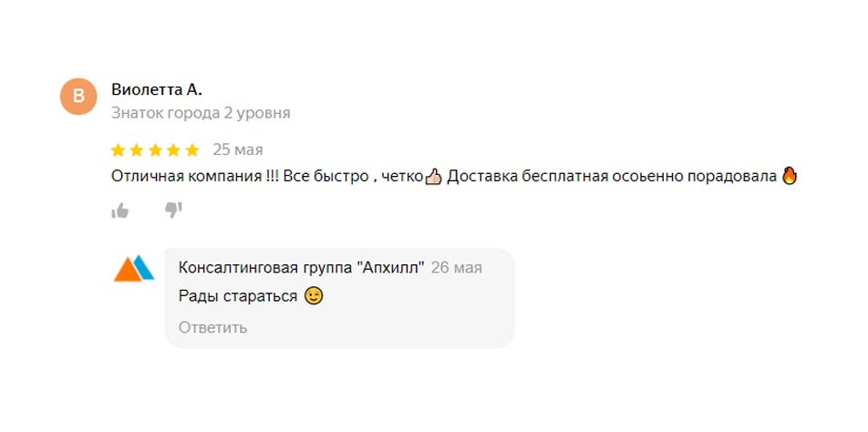Click the review date "25 мая"
Viewport: 868px width, 432px height.
[237, 149]
